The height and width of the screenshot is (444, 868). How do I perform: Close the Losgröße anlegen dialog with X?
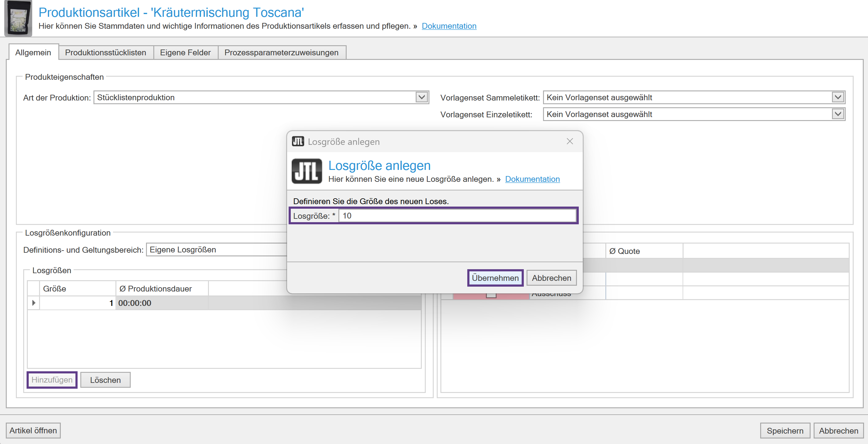pos(570,141)
